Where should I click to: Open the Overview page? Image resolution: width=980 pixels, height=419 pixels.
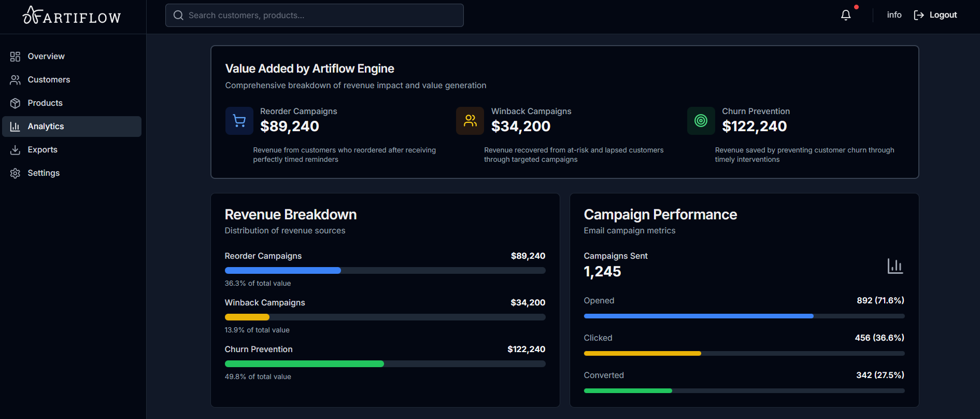(46, 57)
